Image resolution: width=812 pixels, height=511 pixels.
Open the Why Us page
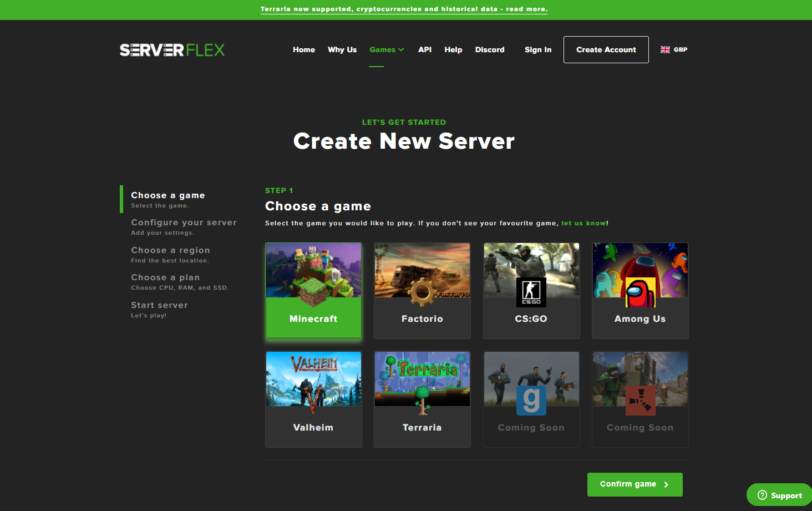click(342, 49)
